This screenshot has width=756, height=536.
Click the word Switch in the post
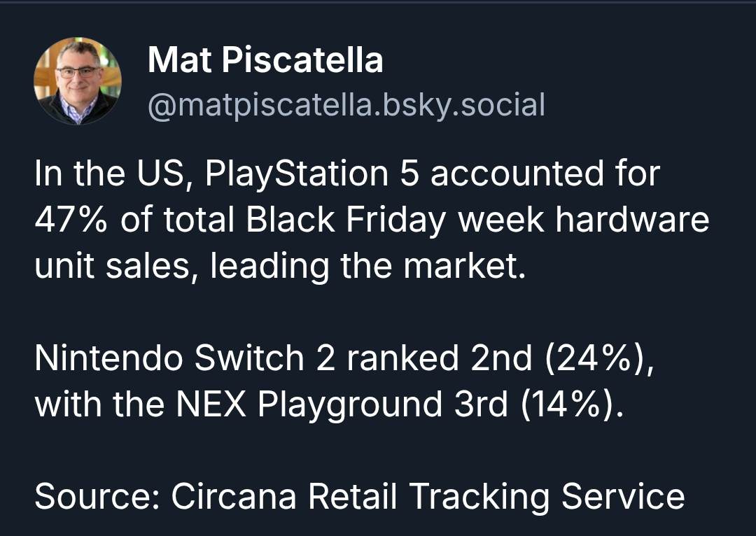[x=250, y=358]
